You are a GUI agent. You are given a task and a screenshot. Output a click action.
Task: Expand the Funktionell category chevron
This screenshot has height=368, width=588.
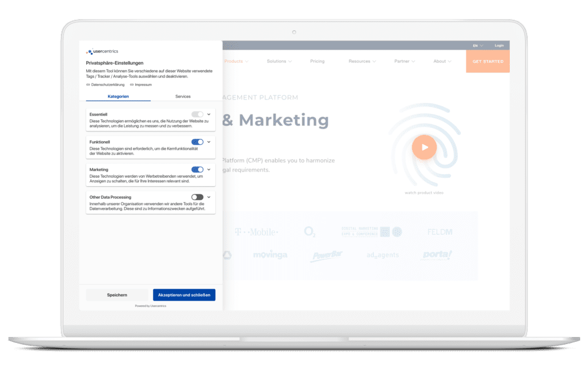pyautogui.click(x=209, y=142)
